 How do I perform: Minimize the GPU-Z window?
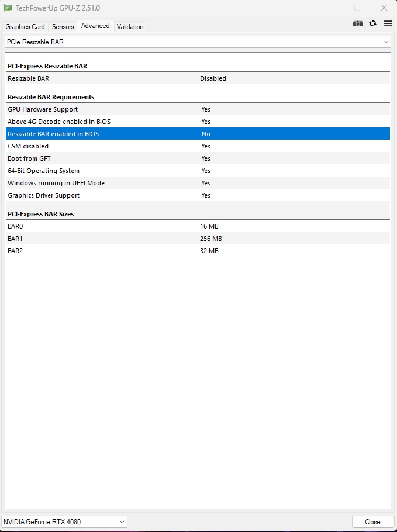pyautogui.click(x=331, y=8)
